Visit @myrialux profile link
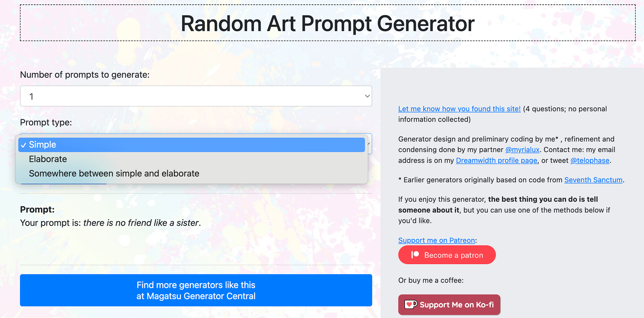This screenshot has height=318, width=644. pos(522,150)
